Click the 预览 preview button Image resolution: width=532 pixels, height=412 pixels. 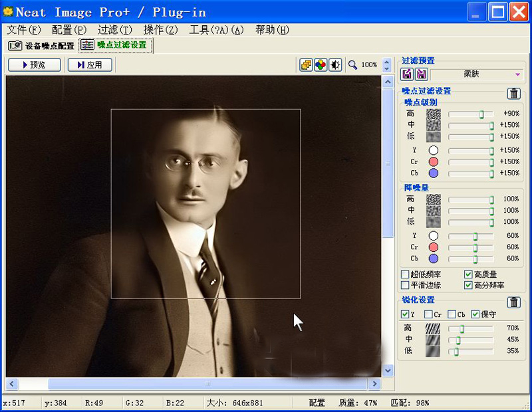tap(34, 65)
